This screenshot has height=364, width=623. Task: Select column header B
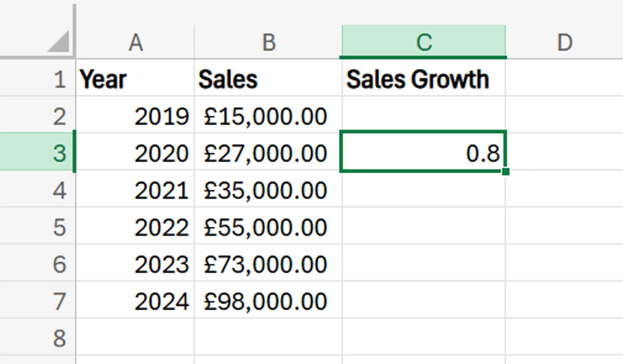pos(268,41)
